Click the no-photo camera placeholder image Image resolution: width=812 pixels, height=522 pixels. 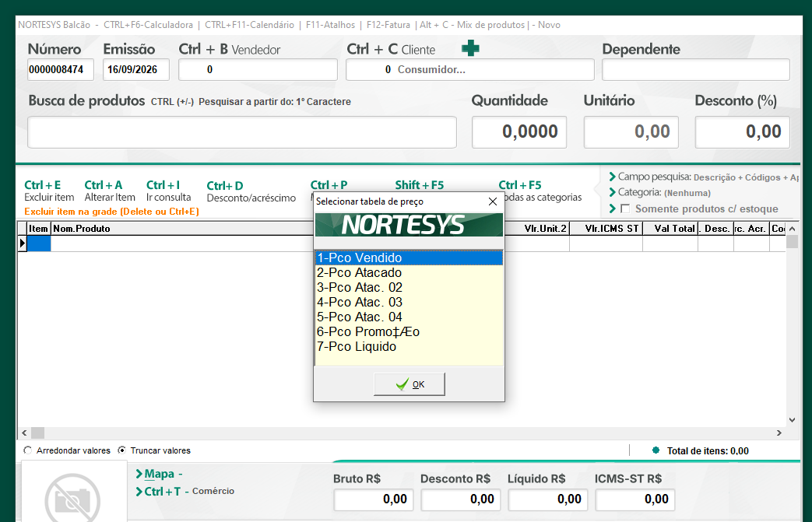click(x=72, y=498)
